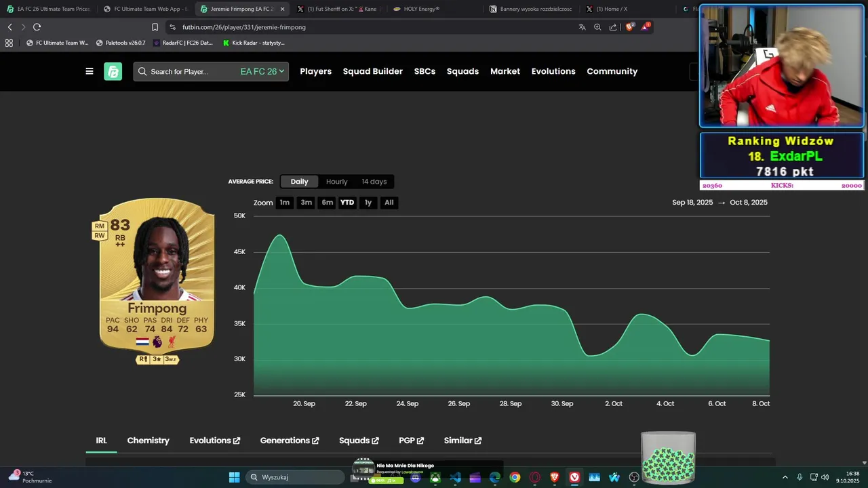
Task: Click the address bar zoom magnifier icon
Action: tap(597, 27)
